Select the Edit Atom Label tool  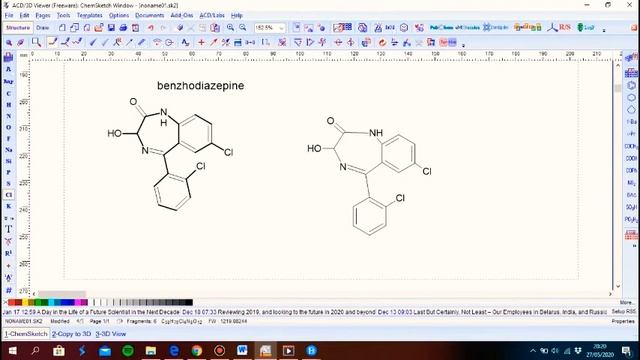click(185, 42)
